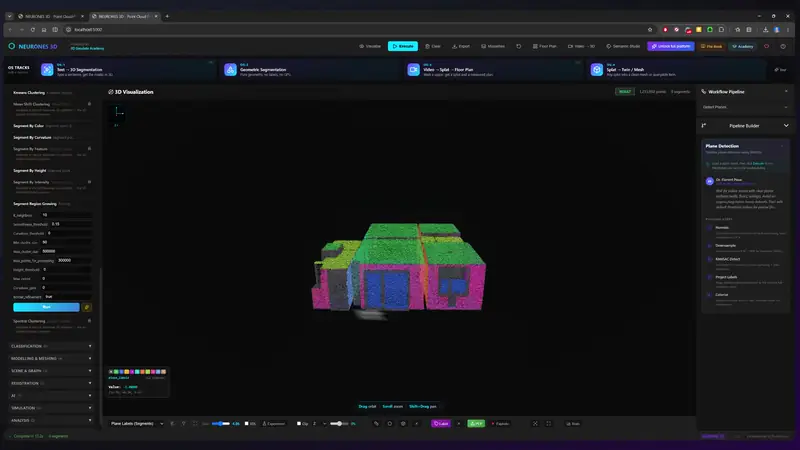Image resolution: width=800 pixels, height=450 pixels.
Task: Expand the Modelling & Meshing section
Action: [51, 358]
